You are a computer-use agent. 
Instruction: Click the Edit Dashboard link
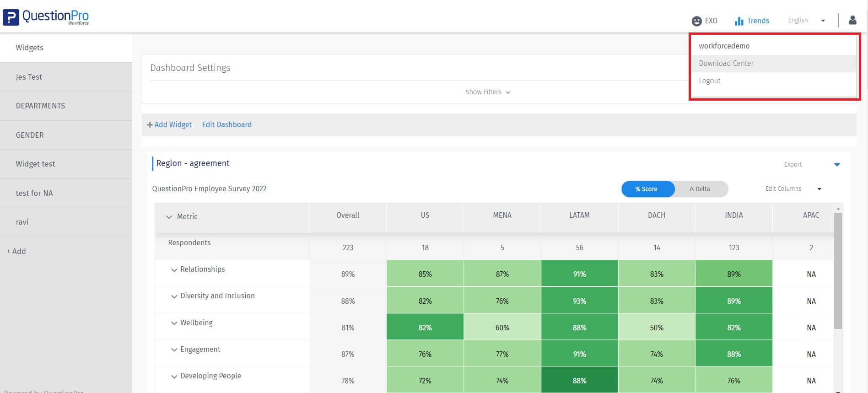pyautogui.click(x=227, y=124)
